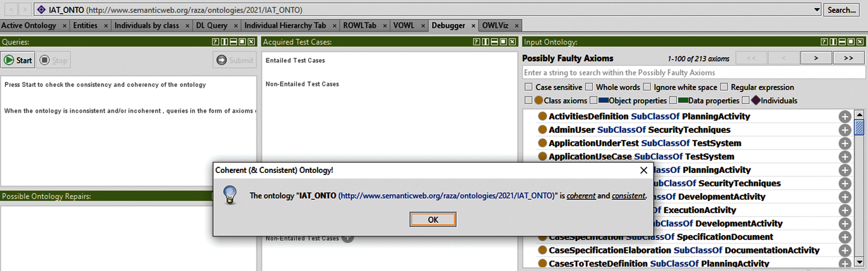Viewport: 868px width, 271px height.
Task: Click the help icon in Queries panel header
Action: tap(215, 42)
